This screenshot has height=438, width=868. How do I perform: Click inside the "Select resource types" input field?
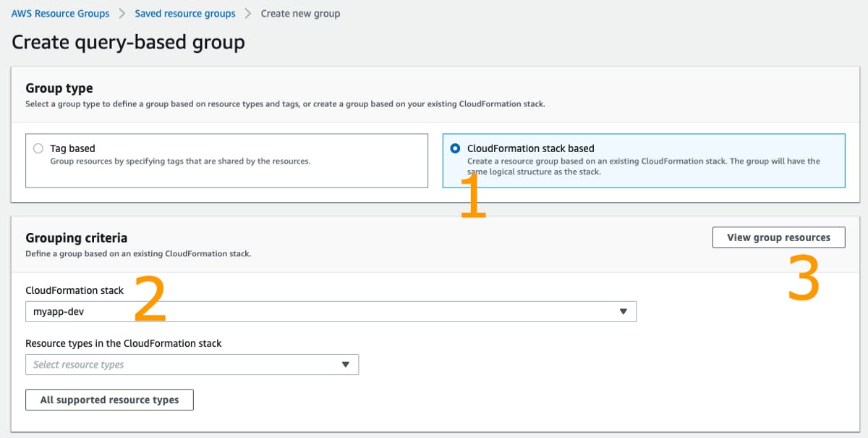click(145, 364)
